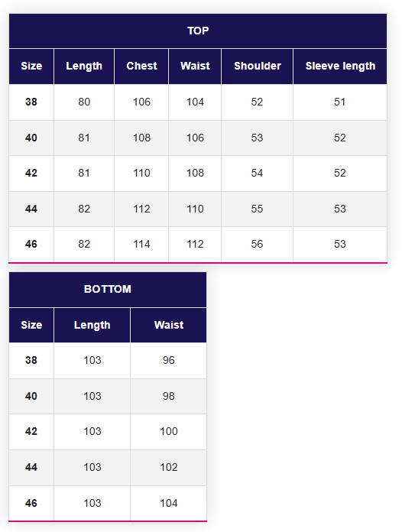The height and width of the screenshot is (532, 415).
Task: Click the TOP table title header
Action: (x=198, y=31)
